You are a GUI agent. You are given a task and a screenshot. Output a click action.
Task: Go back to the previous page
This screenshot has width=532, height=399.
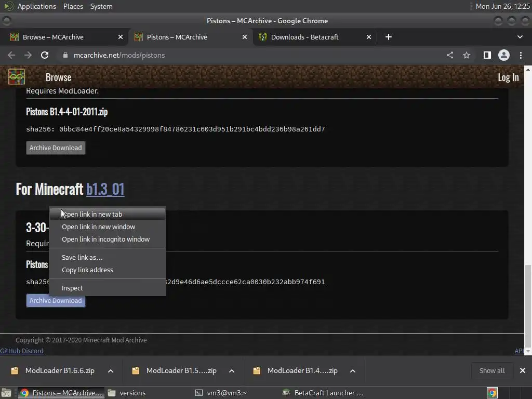tap(11, 55)
